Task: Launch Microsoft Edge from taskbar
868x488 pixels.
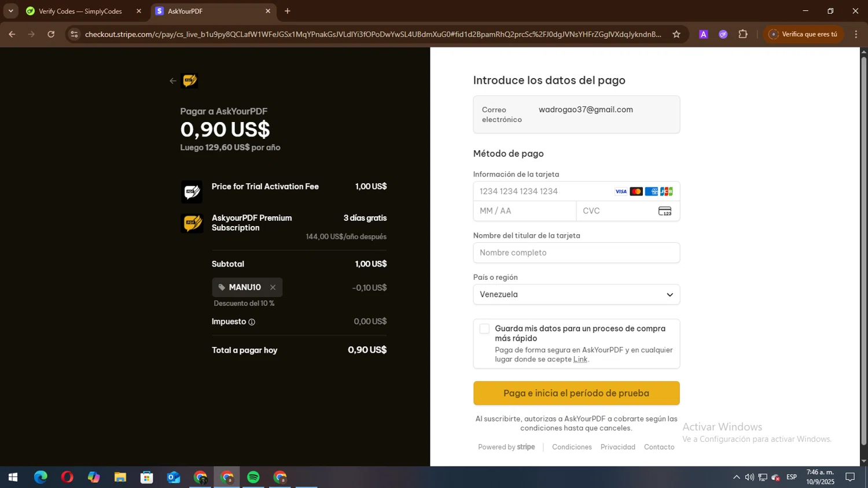Action: pos(41,477)
